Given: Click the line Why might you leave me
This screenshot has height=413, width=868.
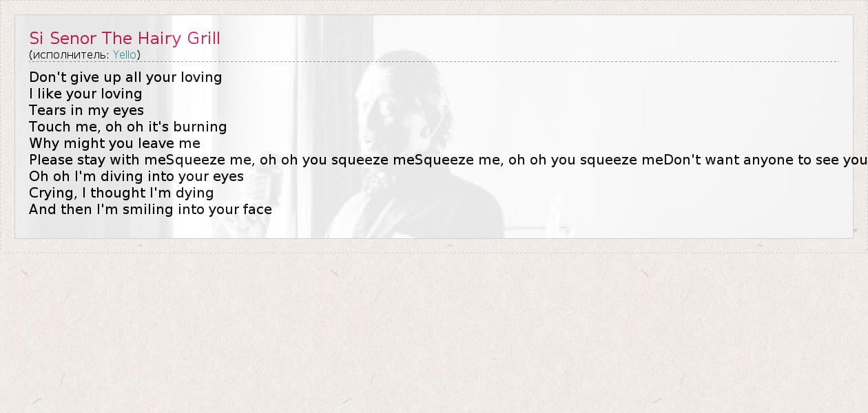Looking at the screenshot, I should pyautogui.click(x=114, y=143).
